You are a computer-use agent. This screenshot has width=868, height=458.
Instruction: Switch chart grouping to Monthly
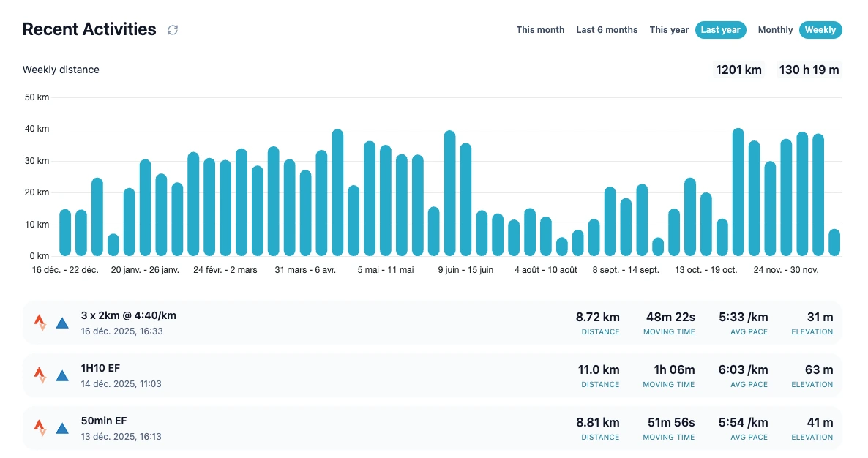(x=775, y=30)
